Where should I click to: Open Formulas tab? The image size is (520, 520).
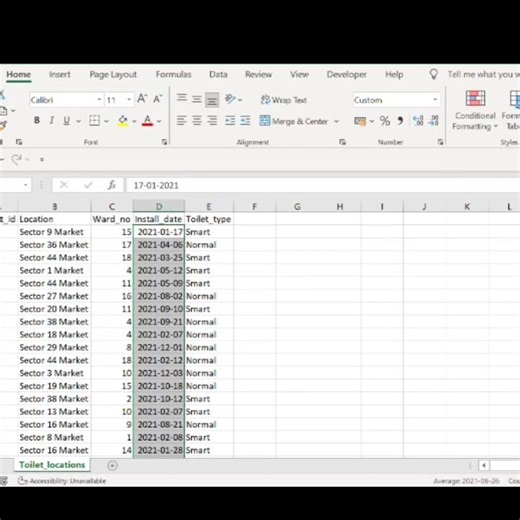173,74
